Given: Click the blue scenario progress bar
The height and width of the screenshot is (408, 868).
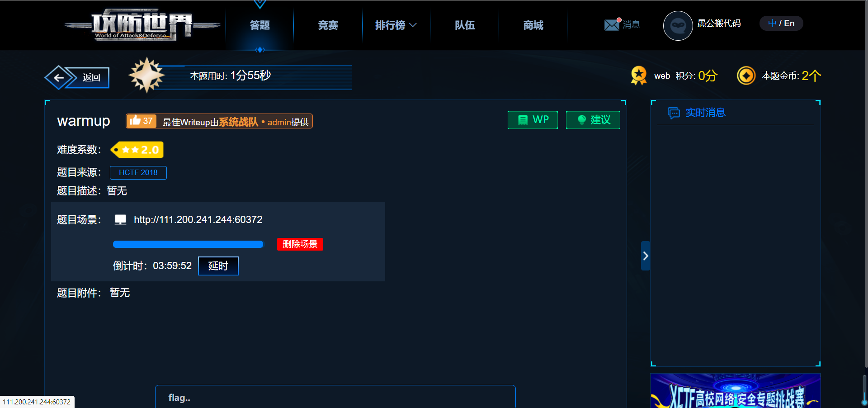Looking at the screenshot, I should coord(188,244).
